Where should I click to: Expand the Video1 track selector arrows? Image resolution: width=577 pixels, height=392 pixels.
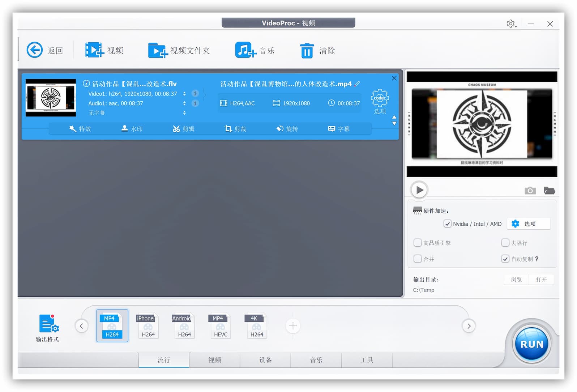[184, 94]
